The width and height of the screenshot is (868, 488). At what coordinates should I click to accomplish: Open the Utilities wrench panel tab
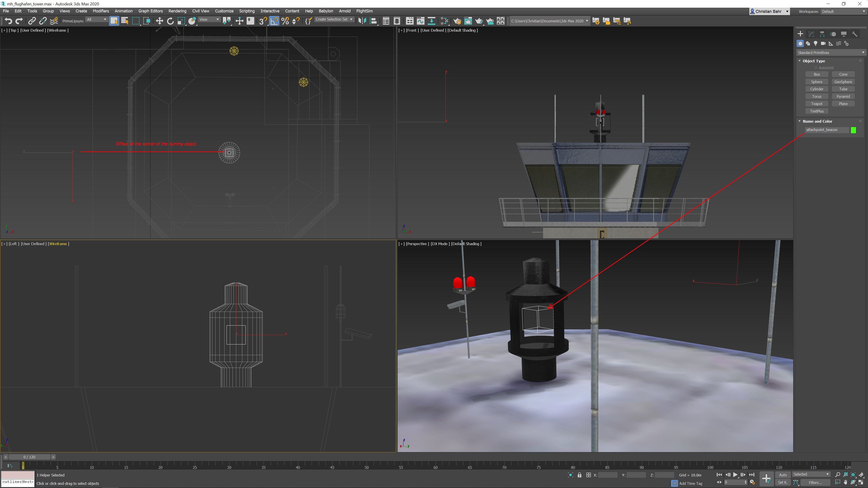854,34
